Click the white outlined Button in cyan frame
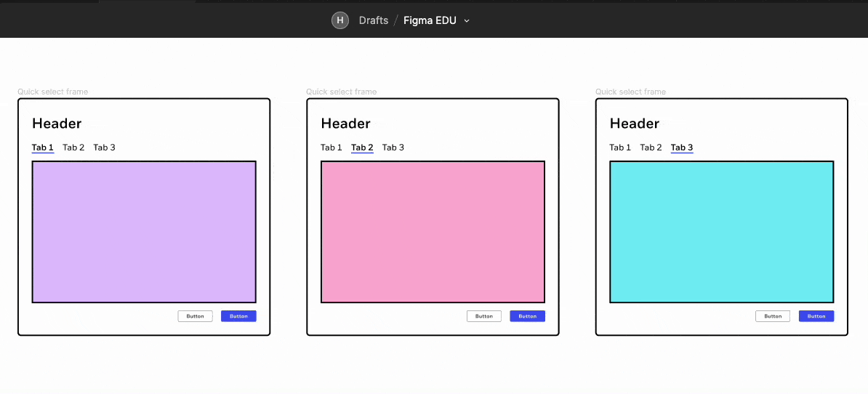 pos(773,316)
